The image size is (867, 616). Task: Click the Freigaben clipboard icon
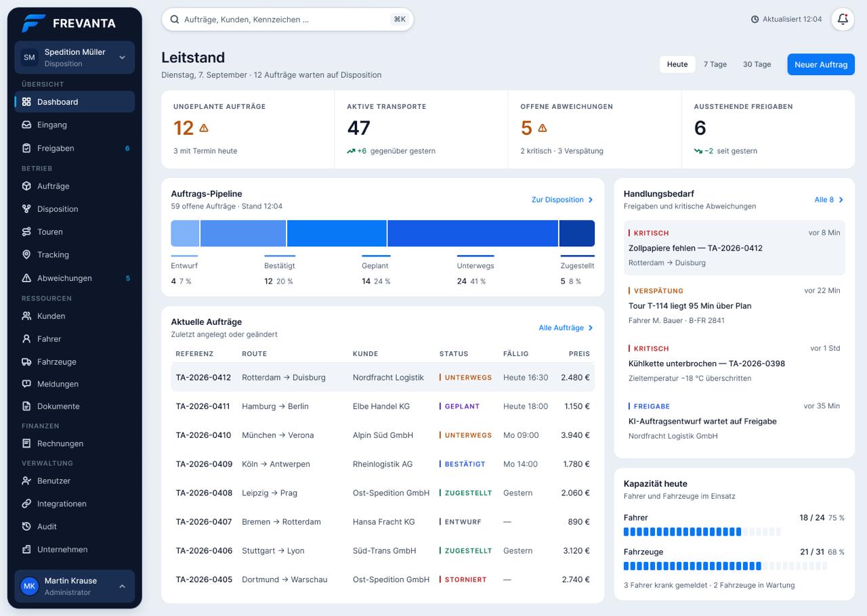26,148
